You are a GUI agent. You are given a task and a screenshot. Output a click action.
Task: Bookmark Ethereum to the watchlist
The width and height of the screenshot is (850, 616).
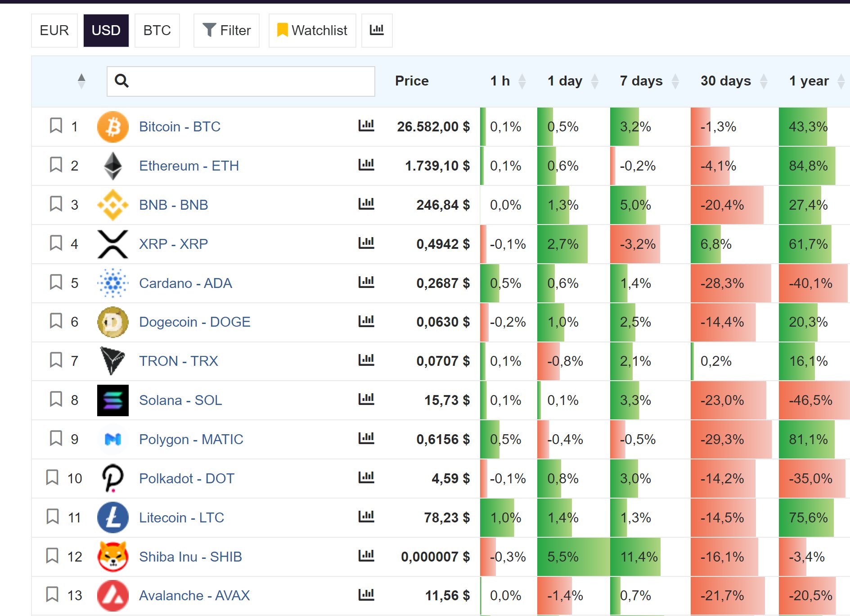tap(56, 165)
